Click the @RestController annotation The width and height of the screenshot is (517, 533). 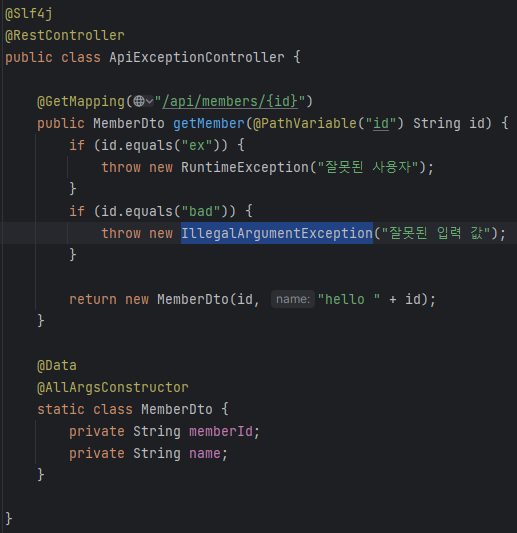(65, 35)
